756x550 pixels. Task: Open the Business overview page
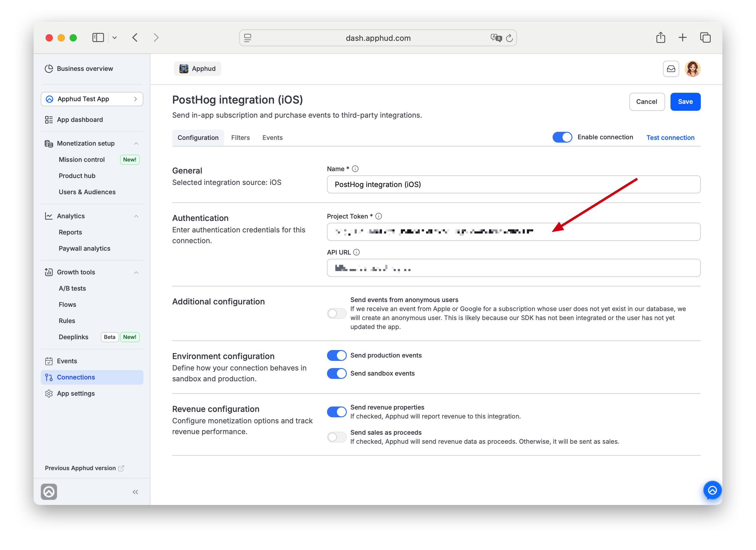pyautogui.click(x=79, y=68)
